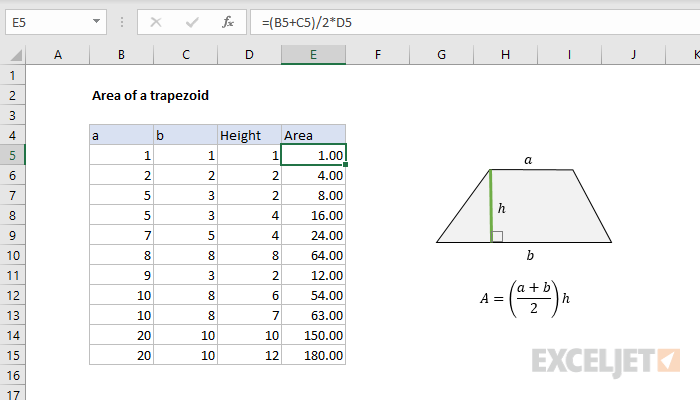Select the cell showing 150.00
This screenshot has width=700, height=400.
(313, 335)
